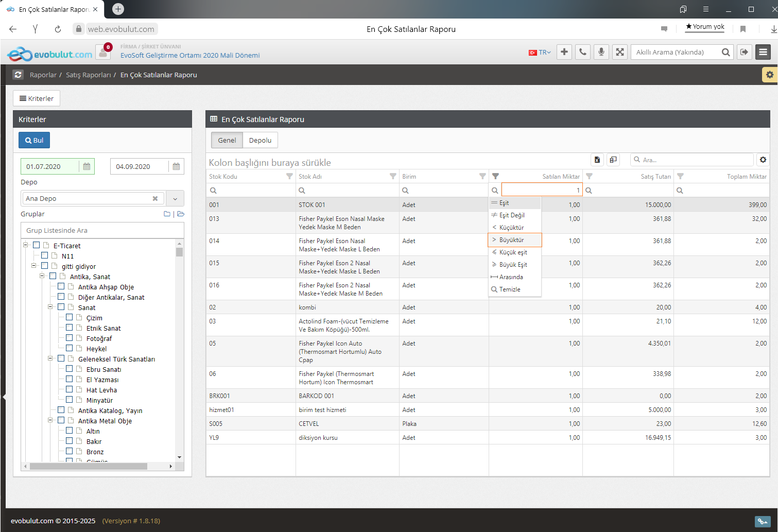778x532 pixels.
Task: Click the Kriterler toggle button
Action: pos(37,98)
